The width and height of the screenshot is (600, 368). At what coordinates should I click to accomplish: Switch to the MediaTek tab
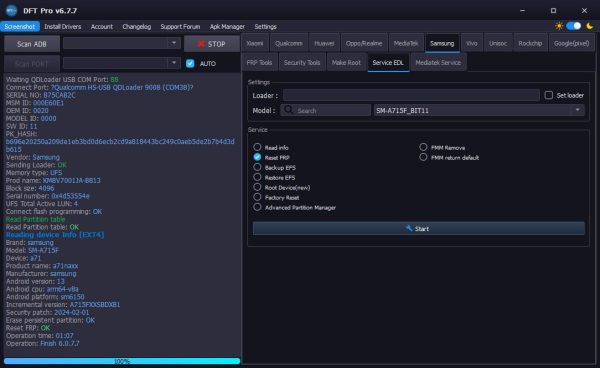[406, 43]
